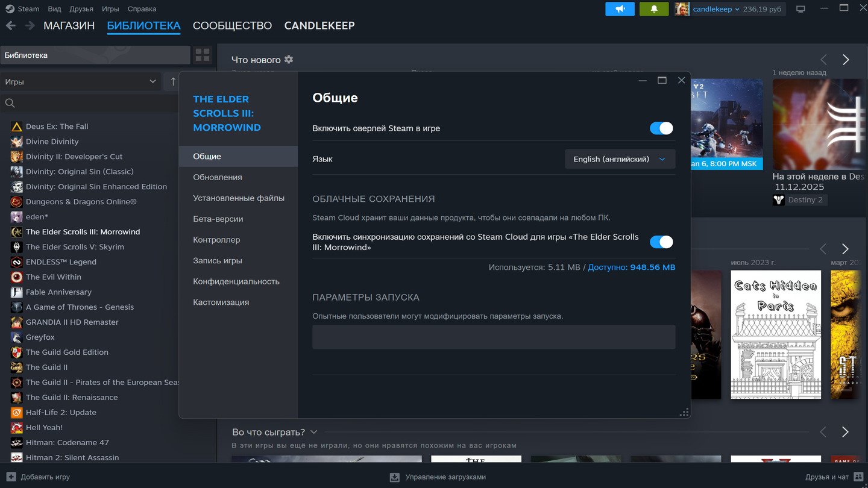
Task: Open the Обновления settings tab
Action: tap(218, 177)
